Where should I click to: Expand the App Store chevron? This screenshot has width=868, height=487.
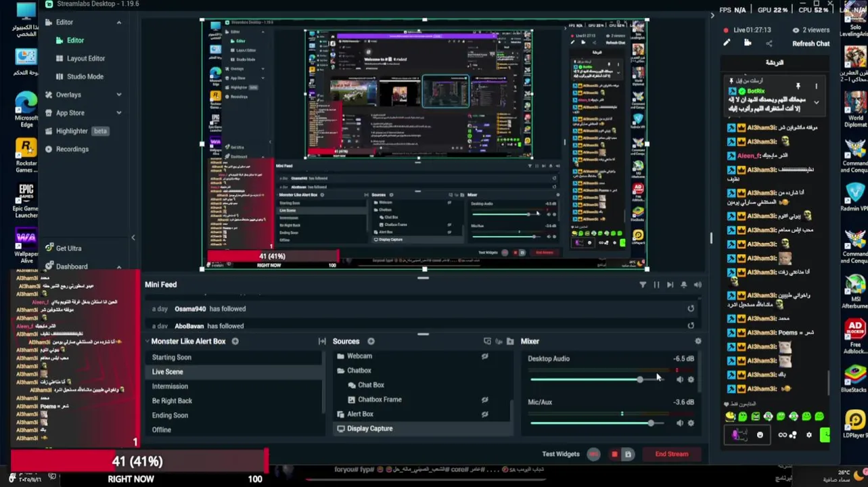coord(119,113)
